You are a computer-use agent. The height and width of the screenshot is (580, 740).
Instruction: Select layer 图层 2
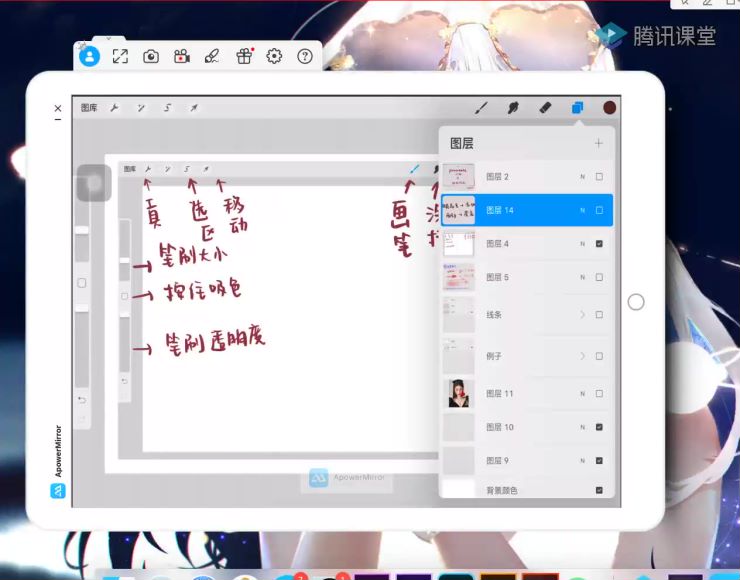point(527,177)
